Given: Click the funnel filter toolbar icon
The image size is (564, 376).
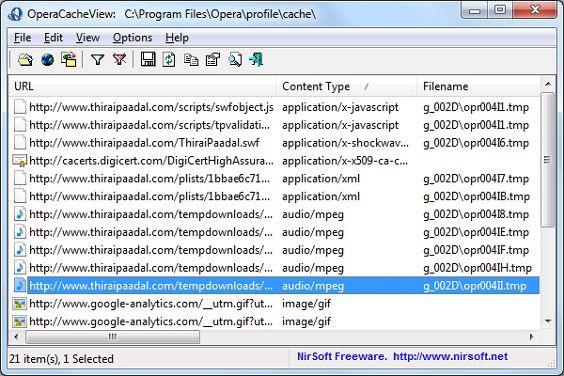Looking at the screenshot, I should click(97, 59).
